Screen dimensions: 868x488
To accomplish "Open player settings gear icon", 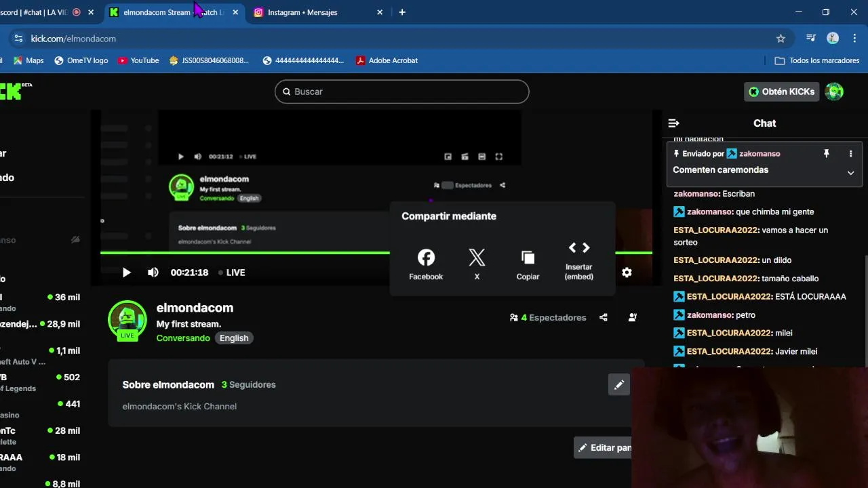I will [x=627, y=272].
